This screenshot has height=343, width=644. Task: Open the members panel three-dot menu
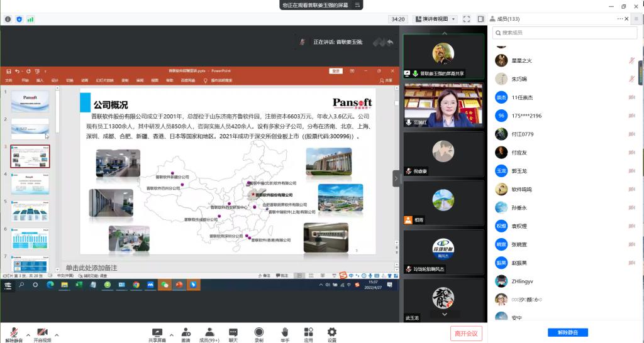click(619, 19)
